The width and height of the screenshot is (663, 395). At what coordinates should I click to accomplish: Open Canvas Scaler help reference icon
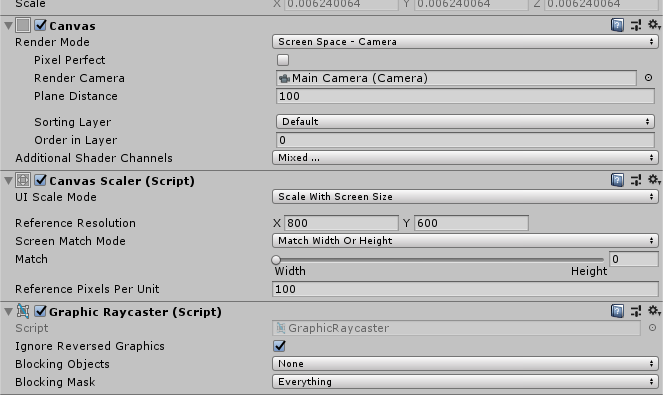coord(617,180)
